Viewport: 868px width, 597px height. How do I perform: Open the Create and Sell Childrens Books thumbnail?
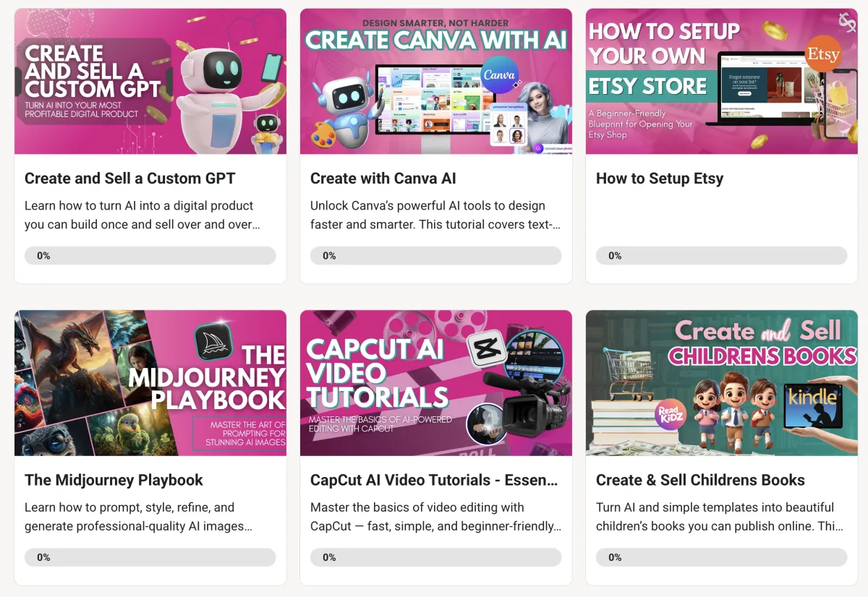(722, 383)
